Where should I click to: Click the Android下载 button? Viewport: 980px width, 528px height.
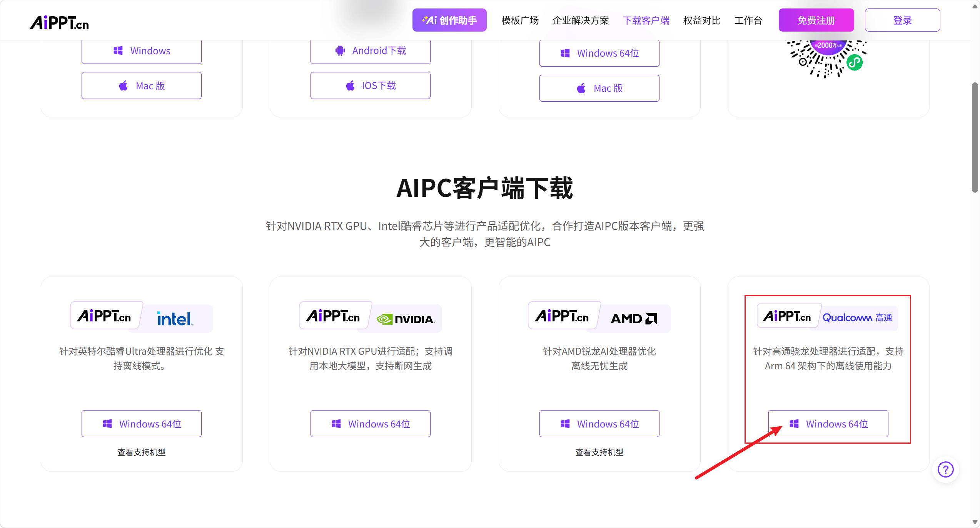coord(370,51)
